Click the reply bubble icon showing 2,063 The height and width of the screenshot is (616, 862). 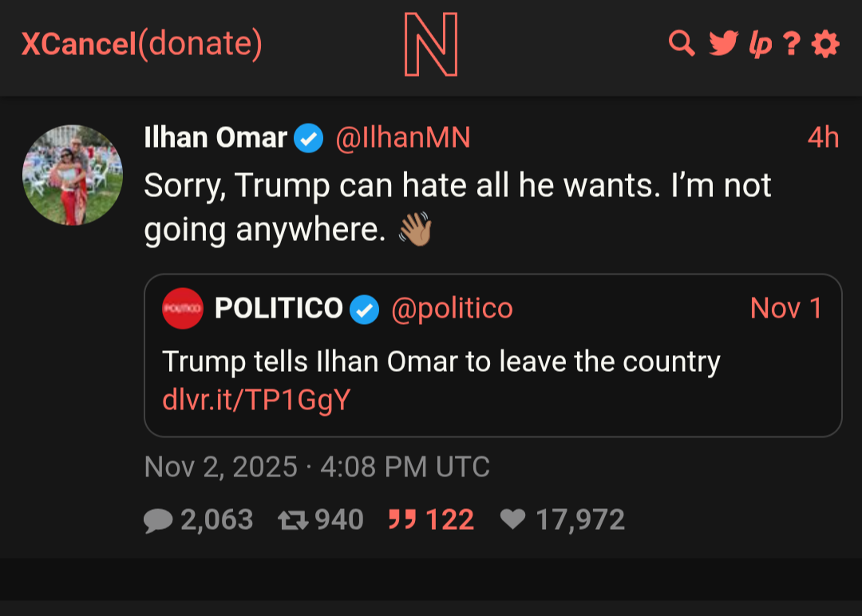click(158, 520)
